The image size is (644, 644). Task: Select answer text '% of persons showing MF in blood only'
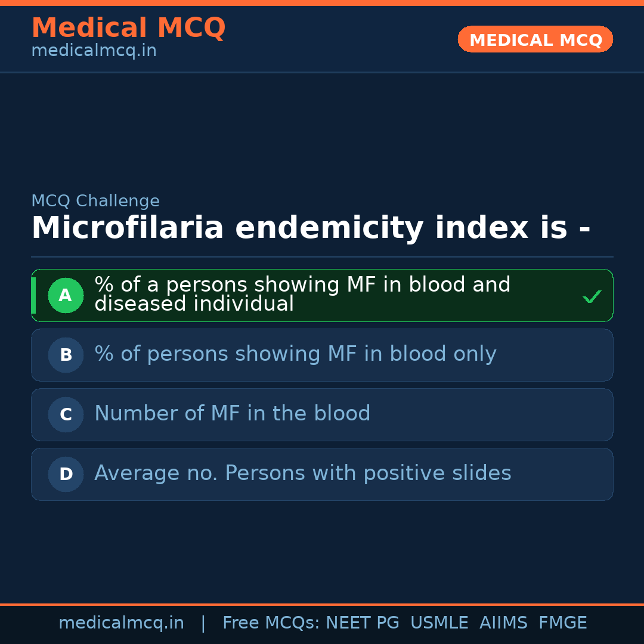[295, 354]
